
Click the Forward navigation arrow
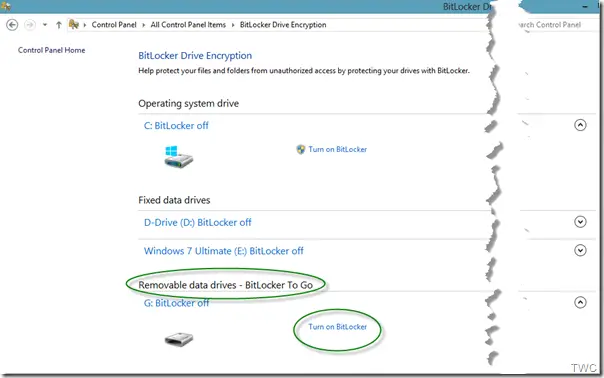[x=30, y=25]
